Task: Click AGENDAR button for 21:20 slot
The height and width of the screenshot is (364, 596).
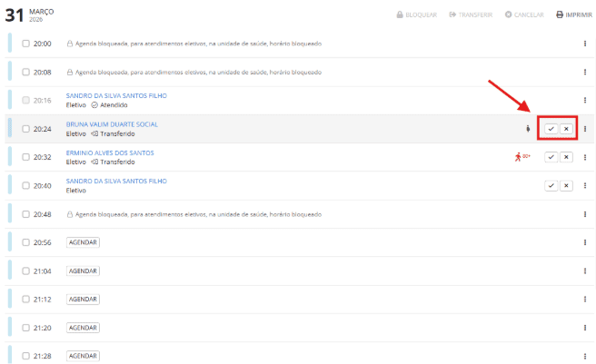Action: 83,328
